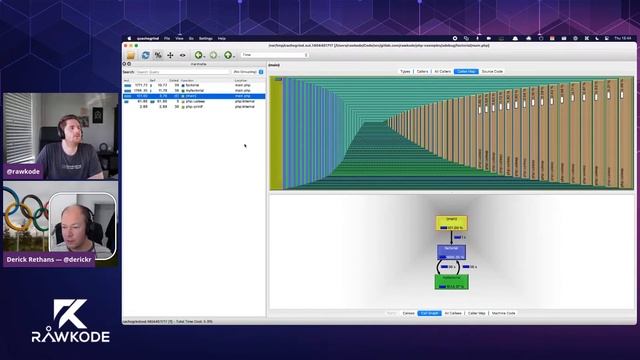Viewport: 640px width, 360px height.
Task: Switch to the All Callees tab
Action: tap(453, 313)
